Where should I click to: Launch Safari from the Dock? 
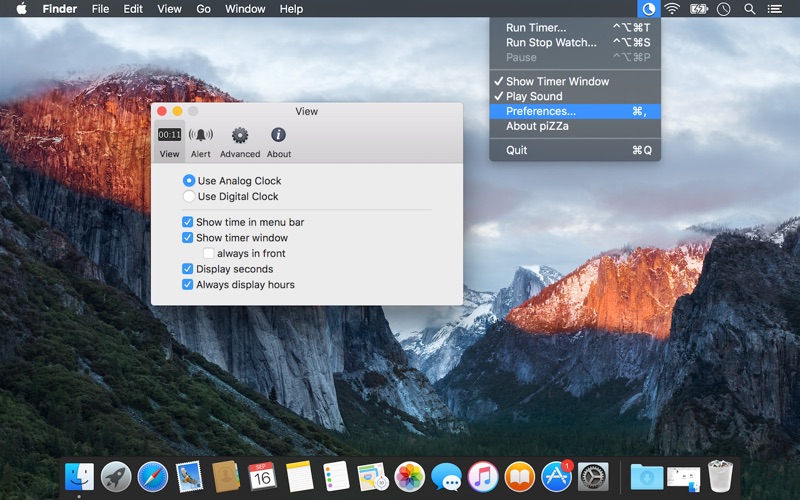[x=153, y=477]
